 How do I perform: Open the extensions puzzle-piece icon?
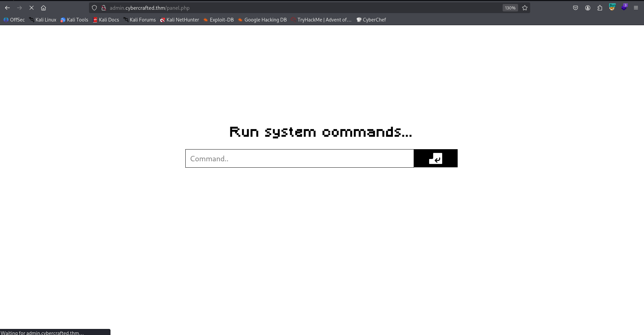(x=600, y=8)
